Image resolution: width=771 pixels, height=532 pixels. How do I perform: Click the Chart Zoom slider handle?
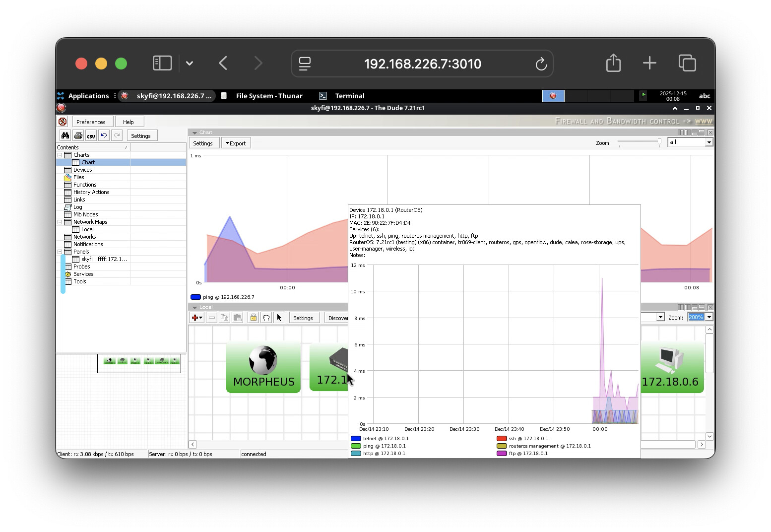pyautogui.click(x=659, y=142)
